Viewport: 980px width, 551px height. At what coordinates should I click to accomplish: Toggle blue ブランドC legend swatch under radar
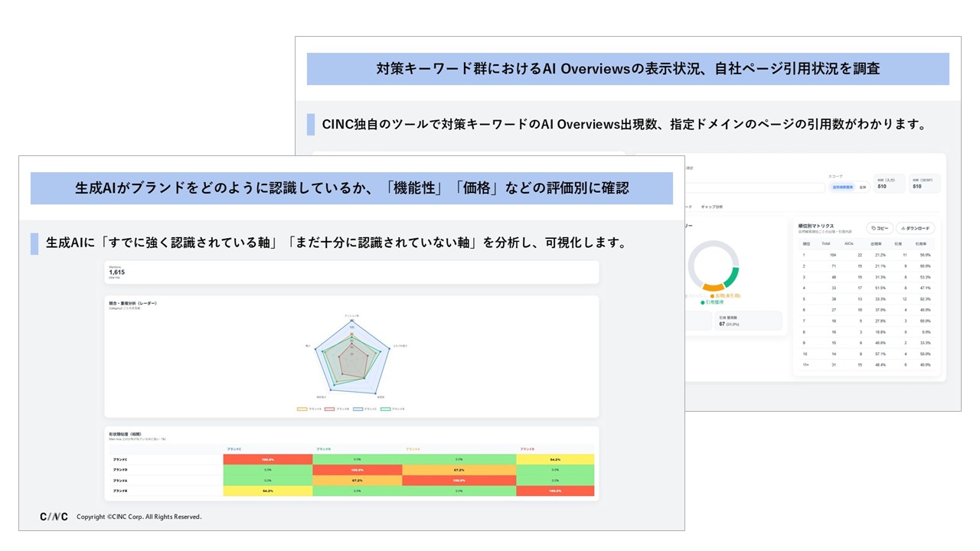click(358, 409)
